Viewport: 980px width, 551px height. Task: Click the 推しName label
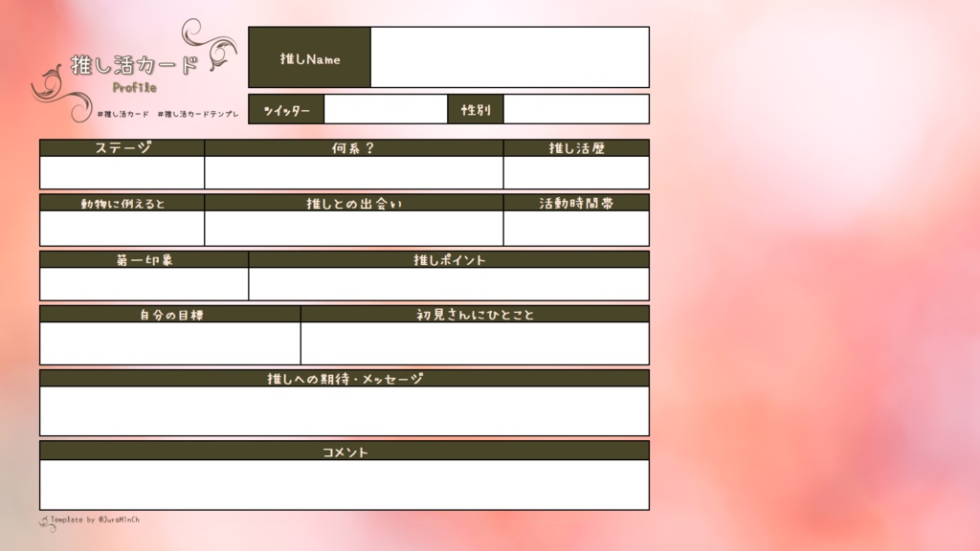[x=310, y=58]
